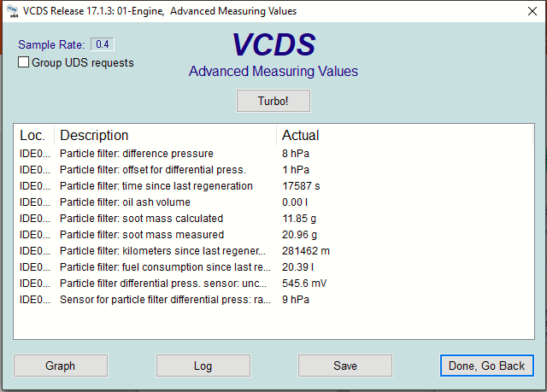Close the Advanced Measuring Values window
The width and height of the screenshot is (547, 392).
pyautogui.click(x=532, y=11)
